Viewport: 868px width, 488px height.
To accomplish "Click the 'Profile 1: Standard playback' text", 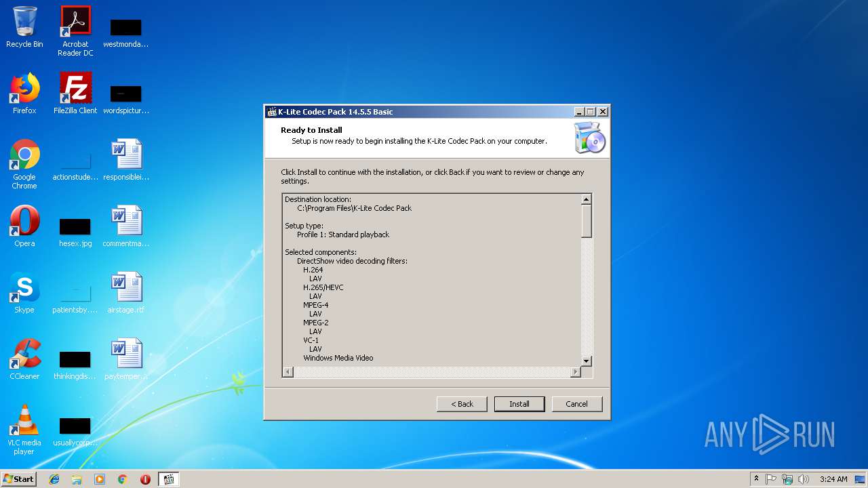I will (343, 235).
